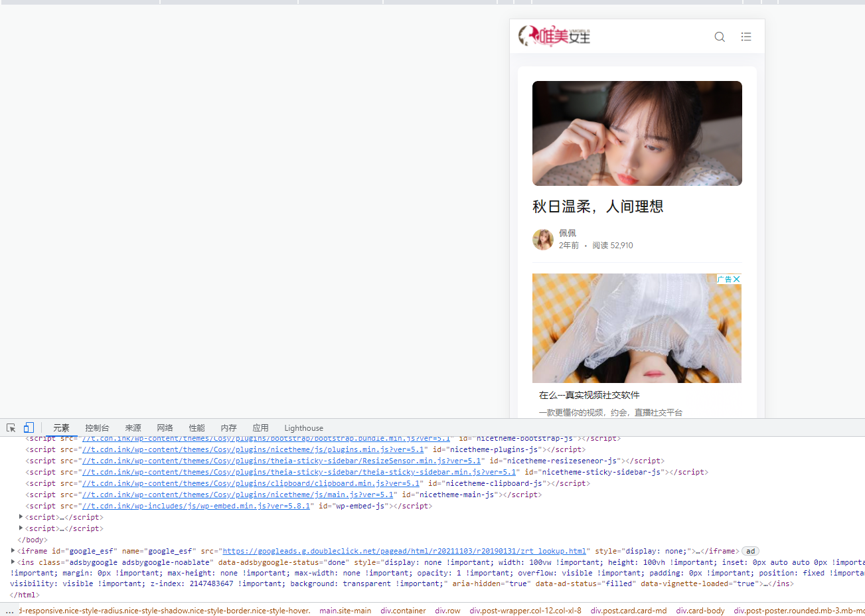
Task: Select div.container in the breadcrumb bar
Action: click(x=403, y=610)
